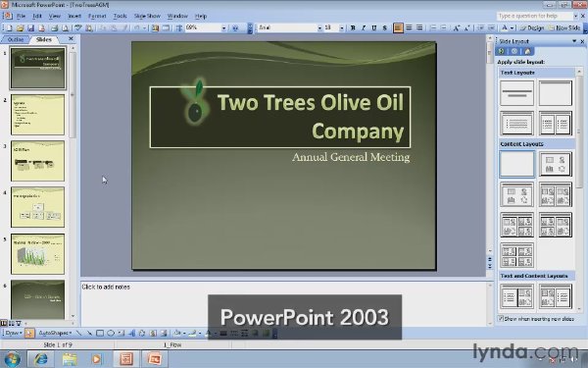Click in the 'Click to add notes' area
Image resolution: width=588 pixels, height=368 pixels.
coord(283,303)
